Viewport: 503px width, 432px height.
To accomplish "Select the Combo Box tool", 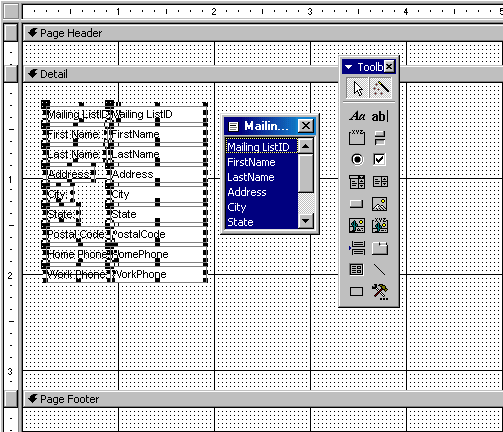I will pyautogui.click(x=357, y=182).
